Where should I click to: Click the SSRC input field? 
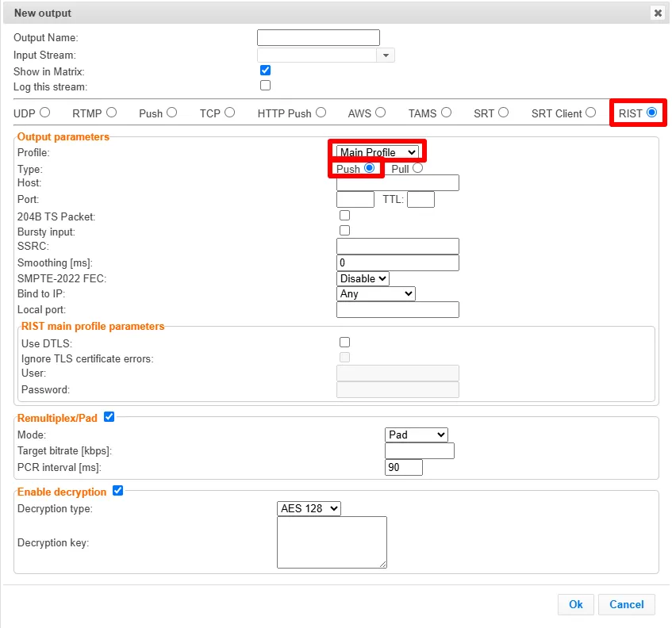397,247
